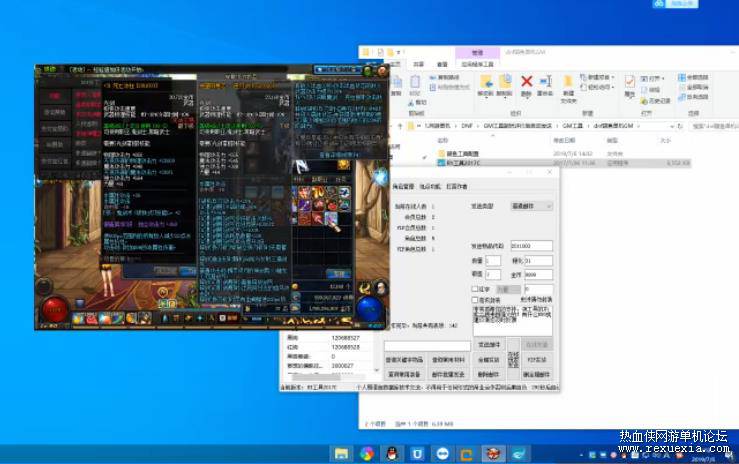Click the red X Delete icon in Explorer
Viewport: 739px width, 464px height.
pyautogui.click(x=526, y=82)
